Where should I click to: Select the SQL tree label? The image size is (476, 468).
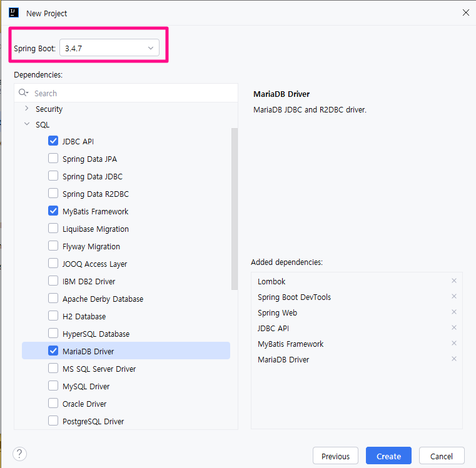(43, 125)
